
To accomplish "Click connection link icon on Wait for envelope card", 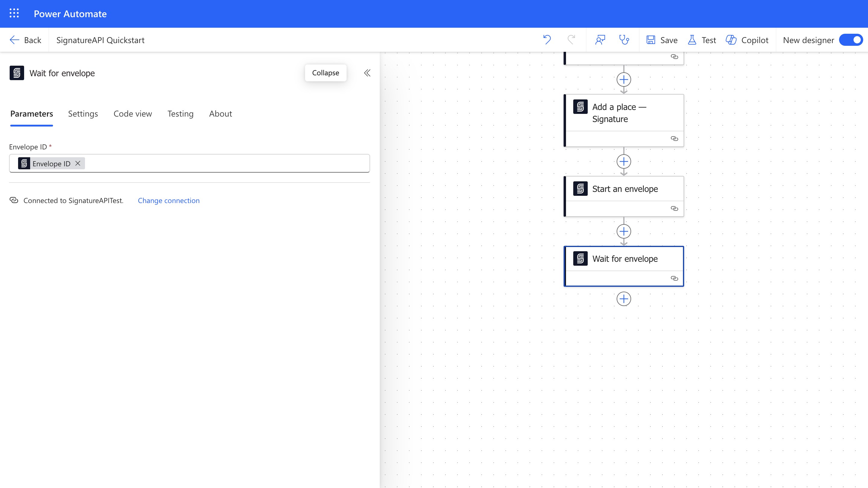I will [674, 278].
